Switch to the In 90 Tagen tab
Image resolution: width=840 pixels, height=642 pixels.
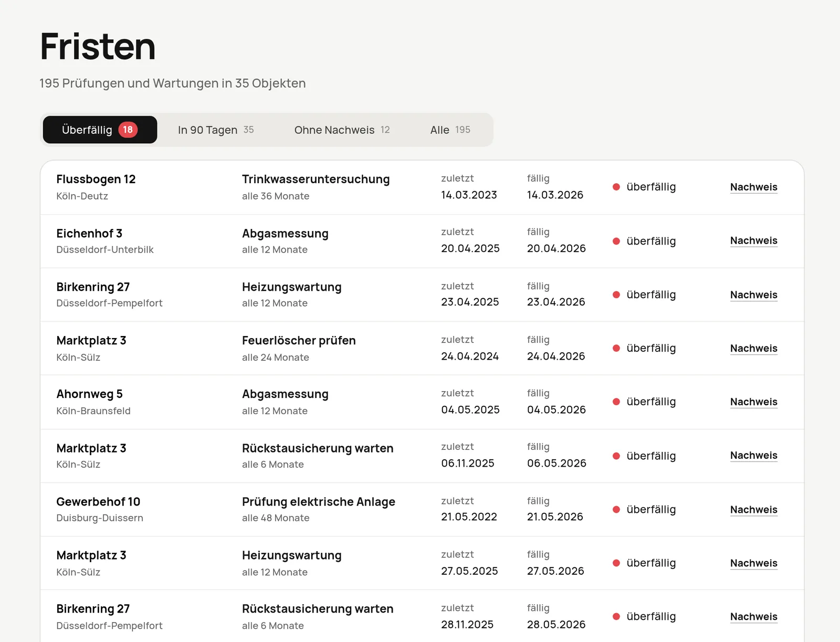pyautogui.click(x=216, y=130)
